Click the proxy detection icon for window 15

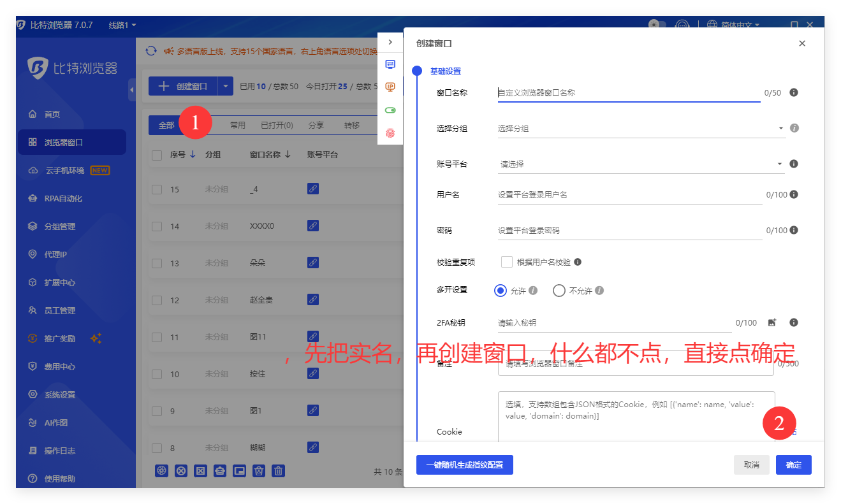point(312,189)
